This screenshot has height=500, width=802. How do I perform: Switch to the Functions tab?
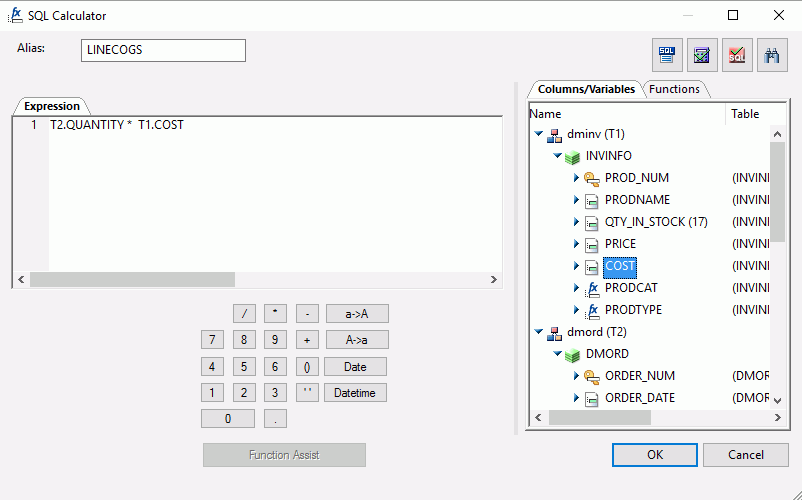(674, 89)
